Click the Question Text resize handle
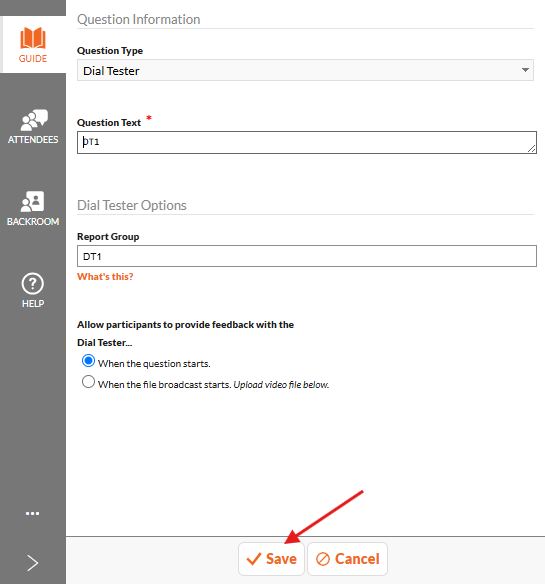 tap(532, 149)
